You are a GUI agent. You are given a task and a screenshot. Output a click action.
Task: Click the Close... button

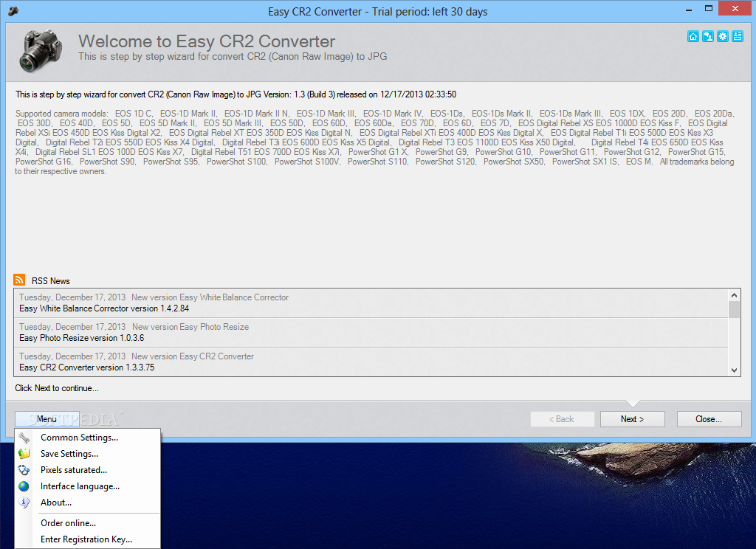(x=709, y=419)
